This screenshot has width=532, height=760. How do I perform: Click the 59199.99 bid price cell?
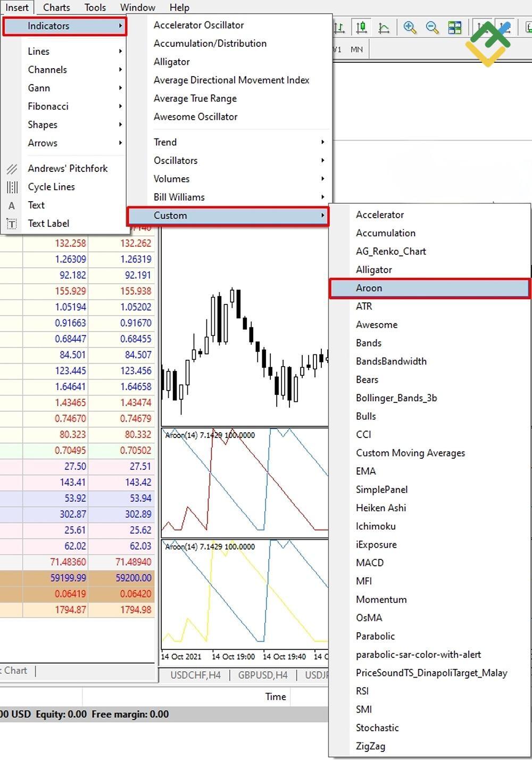pos(55,578)
